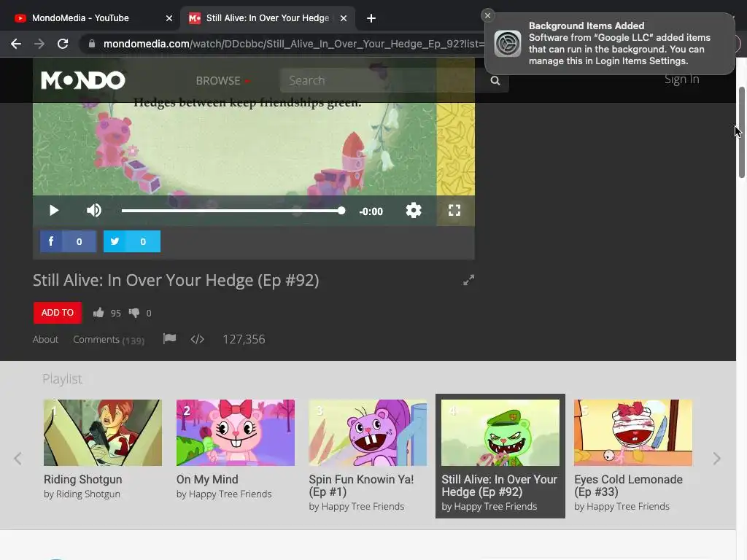
Task: Open the Comments tab
Action: pyautogui.click(x=109, y=340)
